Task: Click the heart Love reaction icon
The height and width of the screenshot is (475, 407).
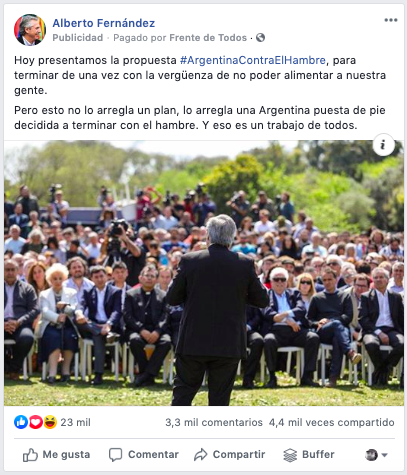Action: [x=35, y=422]
